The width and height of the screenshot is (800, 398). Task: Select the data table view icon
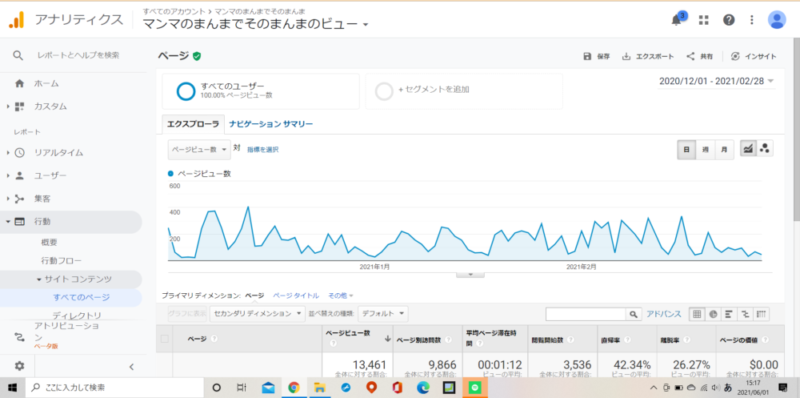pos(697,314)
